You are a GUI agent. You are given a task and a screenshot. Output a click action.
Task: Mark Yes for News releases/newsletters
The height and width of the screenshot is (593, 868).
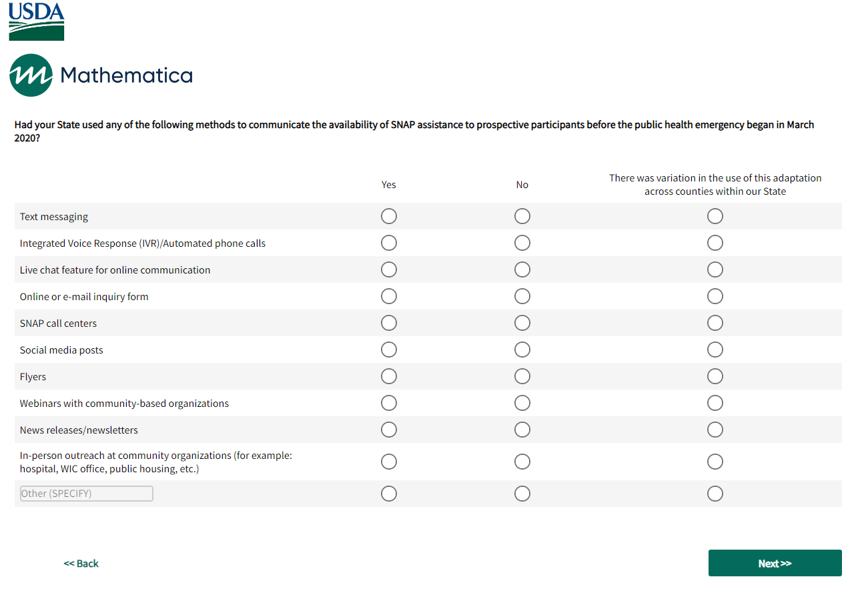pyautogui.click(x=389, y=430)
